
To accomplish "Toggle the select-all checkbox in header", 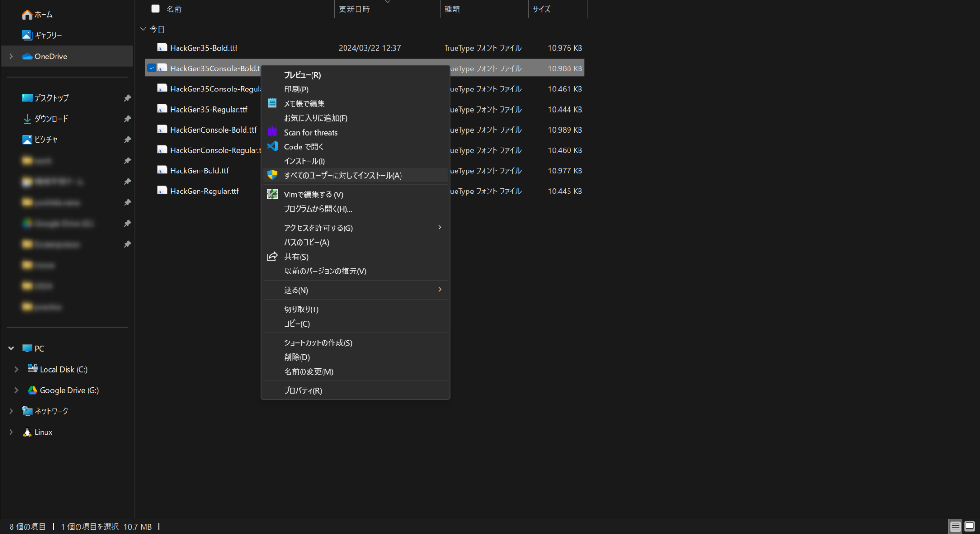I will point(156,8).
